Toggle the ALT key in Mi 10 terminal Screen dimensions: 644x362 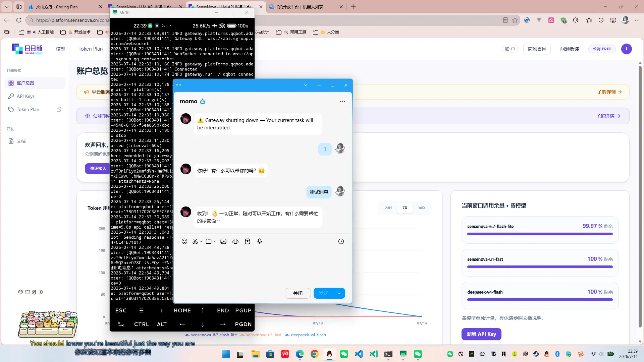[x=162, y=324]
